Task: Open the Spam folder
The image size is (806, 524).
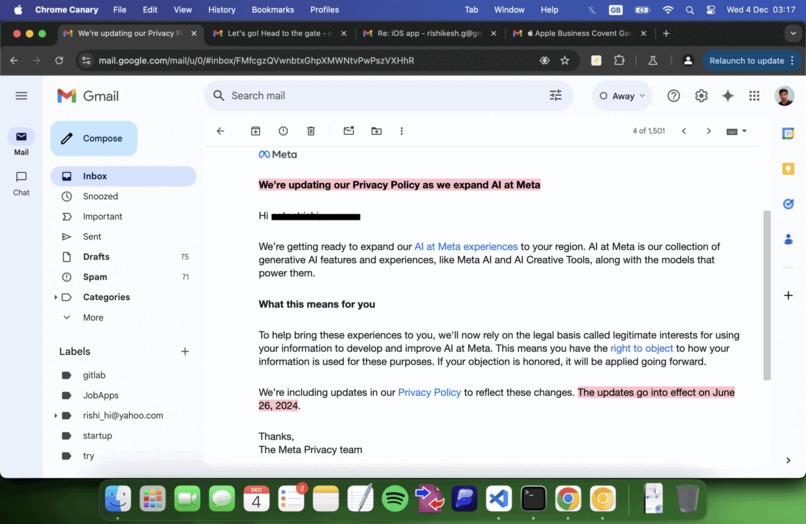Action: click(x=123, y=277)
